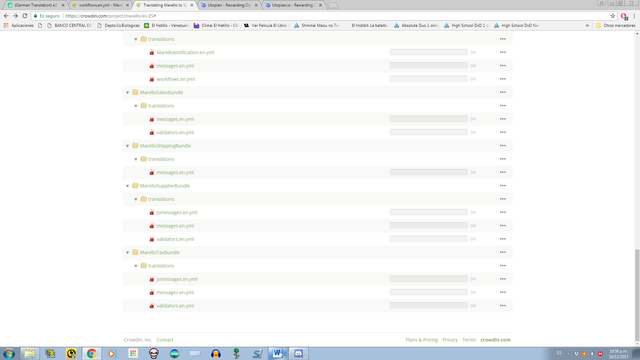The image size is (640, 360).
Task: Open the Contact link in footer
Action: point(165,340)
